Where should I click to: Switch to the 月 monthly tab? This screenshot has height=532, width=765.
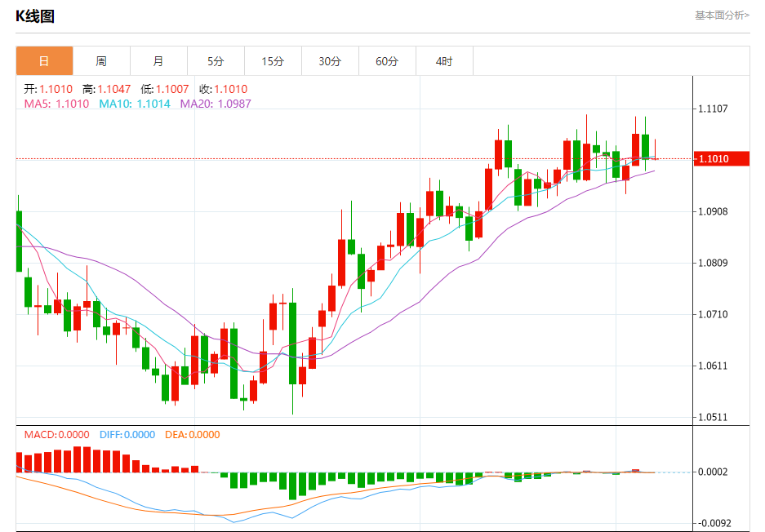[158, 61]
